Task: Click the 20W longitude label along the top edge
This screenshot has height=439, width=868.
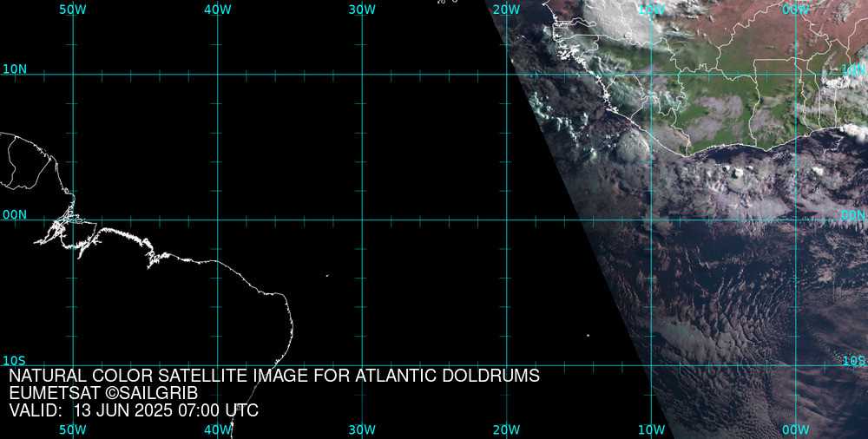Action: (507, 10)
